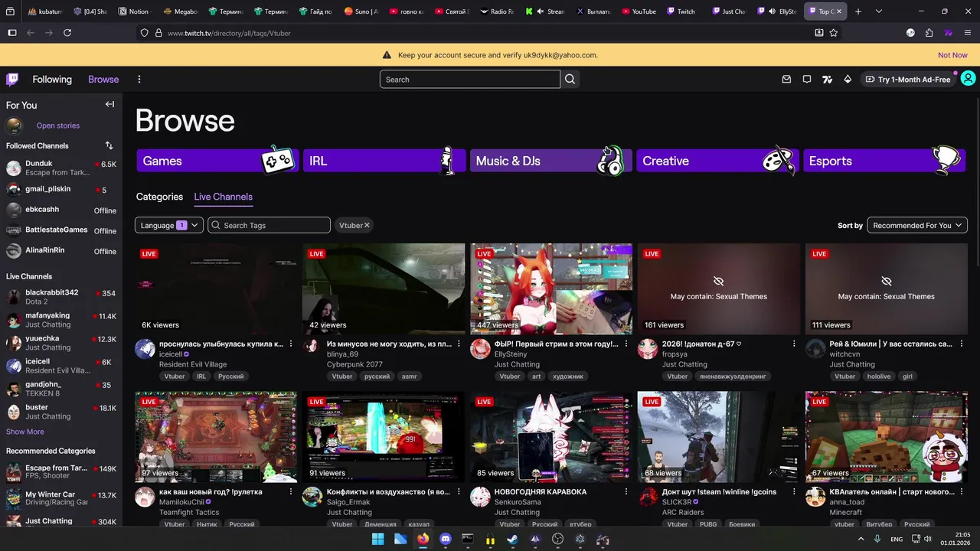Collapse the For You sidebar

[x=109, y=105]
